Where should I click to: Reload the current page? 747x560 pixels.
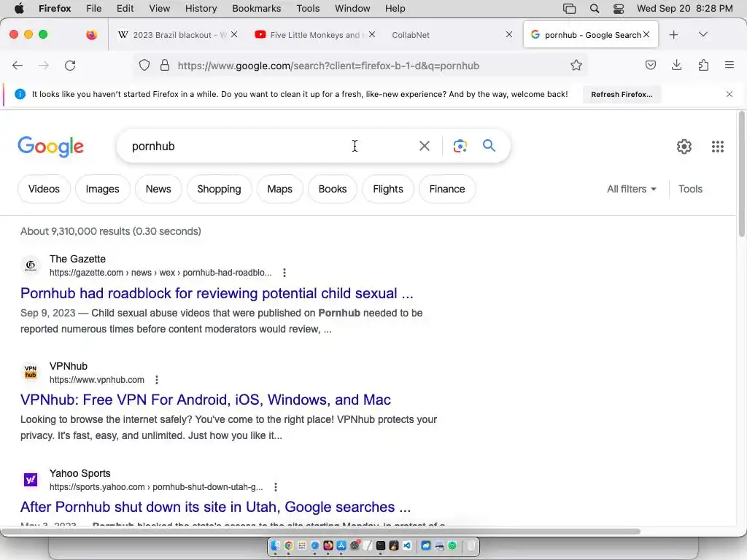coord(70,66)
